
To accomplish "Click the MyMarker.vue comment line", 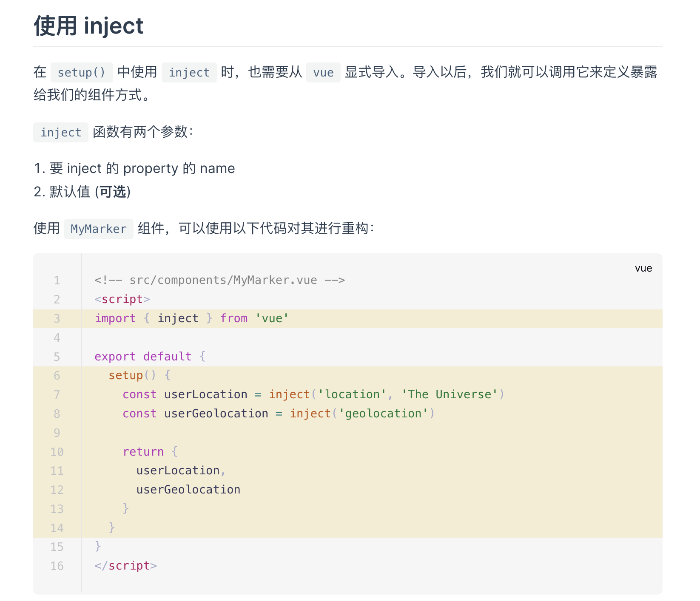I will pos(219,280).
